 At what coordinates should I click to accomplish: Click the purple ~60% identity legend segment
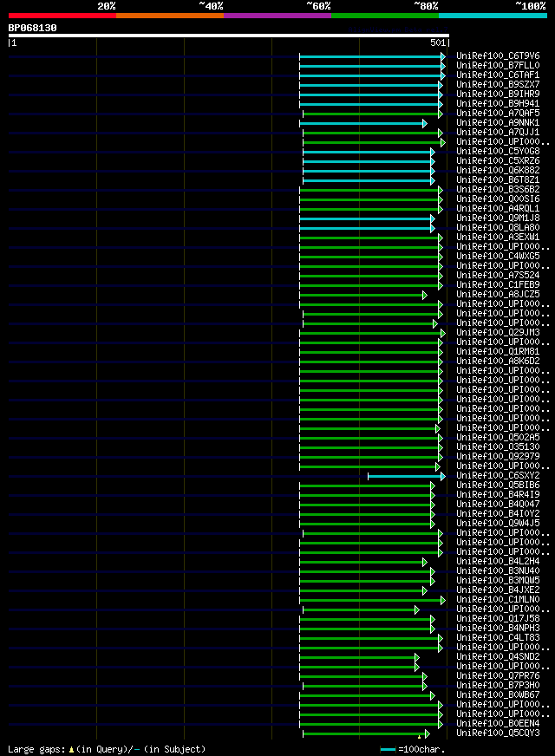tap(277, 16)
